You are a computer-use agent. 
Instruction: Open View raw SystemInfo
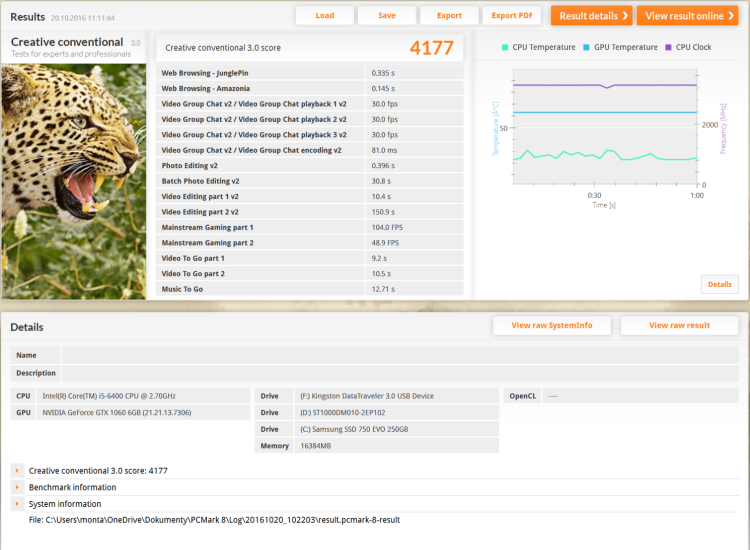pyautogui.click(x=552, y=325)
